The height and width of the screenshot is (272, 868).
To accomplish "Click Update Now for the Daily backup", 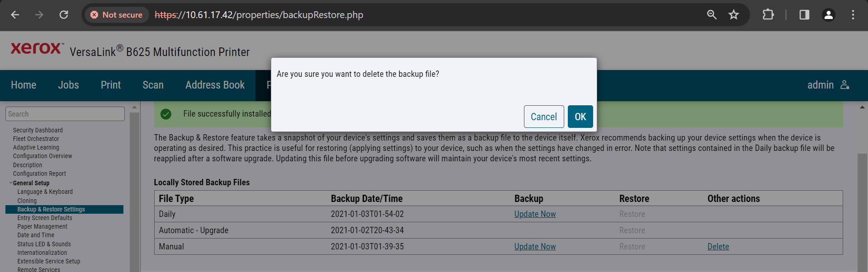I will coord(535,214).
